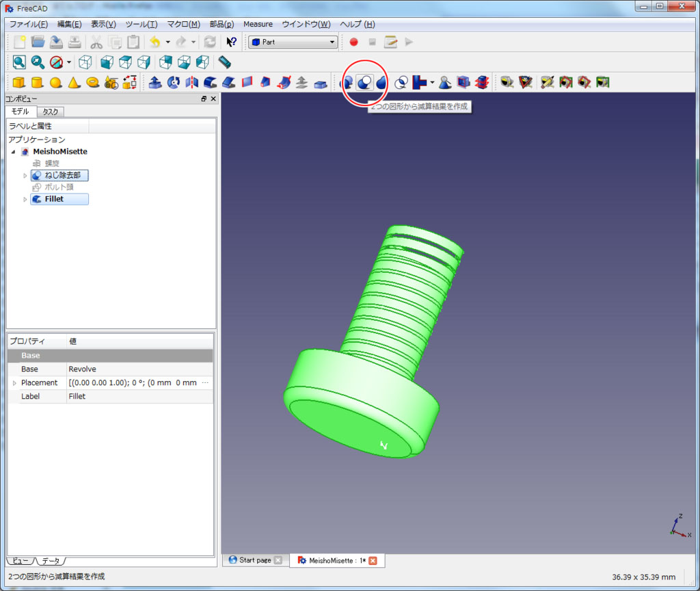Select the thickness utility tool
Image resolution: width=700 pixels, height=591 pixels.
[x=321, y=83]
